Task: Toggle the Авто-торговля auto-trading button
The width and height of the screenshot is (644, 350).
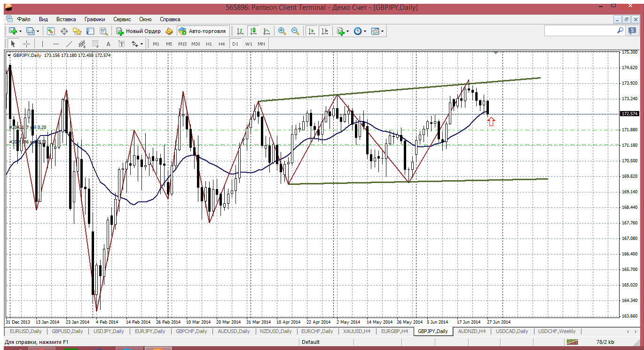Action: click(x=203, y=31)
